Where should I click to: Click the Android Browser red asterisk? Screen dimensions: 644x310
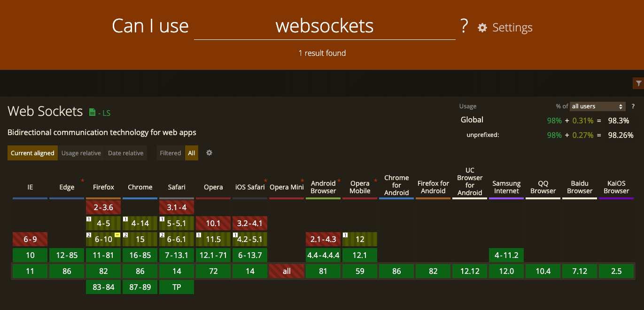pos(339,181)
